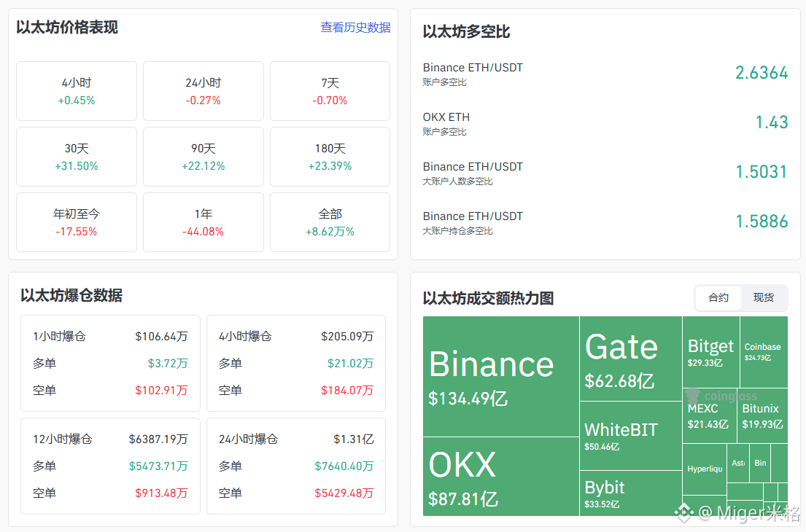Open the 查看历史数据 link
Image resolution: width=806 pixels, height=532 pixels.
click(355, 27)
